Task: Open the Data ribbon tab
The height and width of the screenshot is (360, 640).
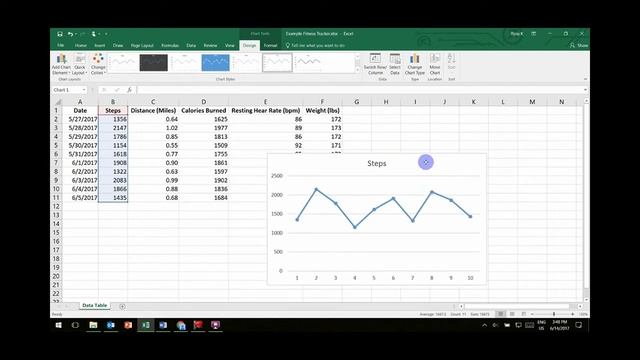Action: (191, 45)
